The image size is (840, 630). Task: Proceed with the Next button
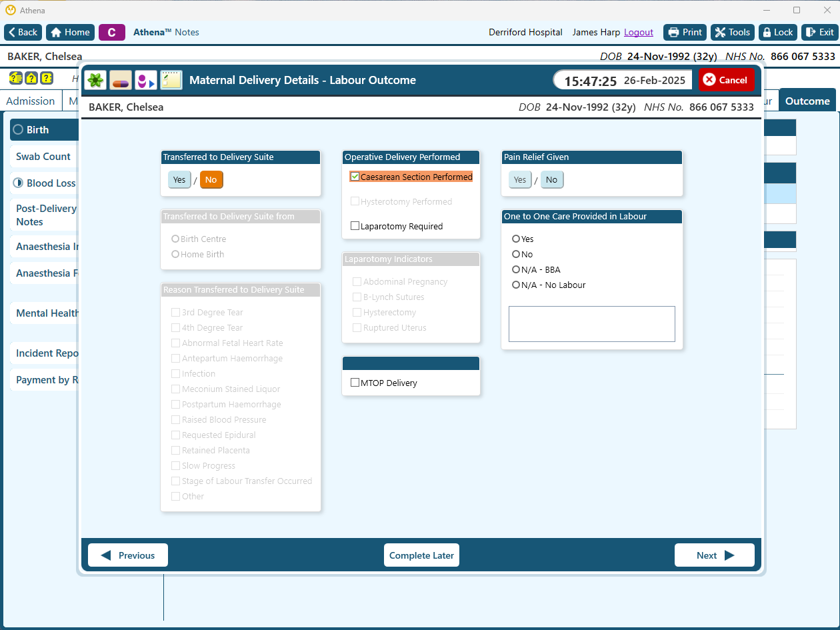click(x=715, y=555)
